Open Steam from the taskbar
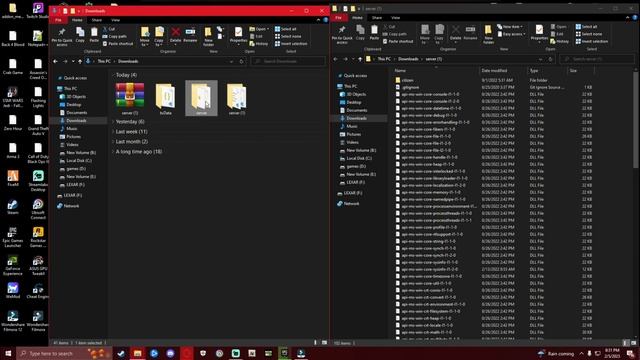 coord(121,353)
